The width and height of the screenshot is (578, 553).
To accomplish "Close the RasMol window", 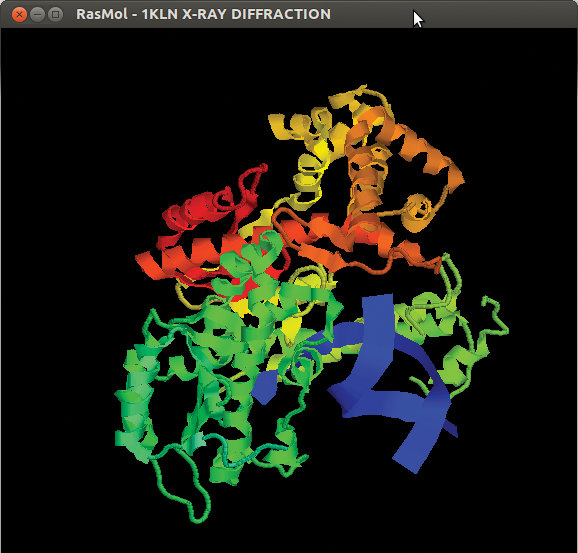I will point(19,15).
